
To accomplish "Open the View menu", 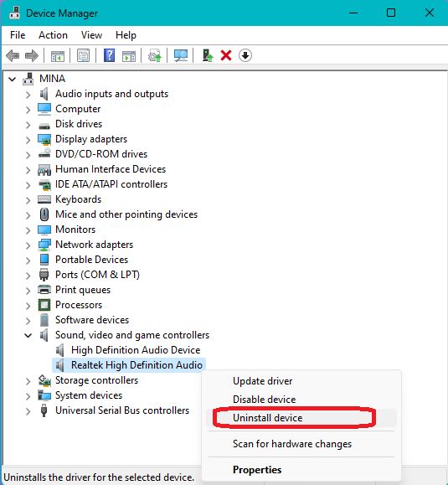I will tap(91, 35).
